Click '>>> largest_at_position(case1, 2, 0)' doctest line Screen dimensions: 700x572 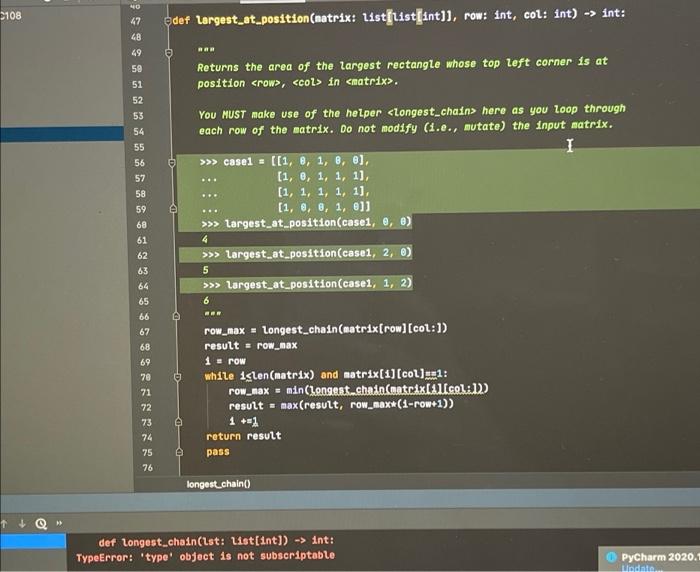coord(307,254)
